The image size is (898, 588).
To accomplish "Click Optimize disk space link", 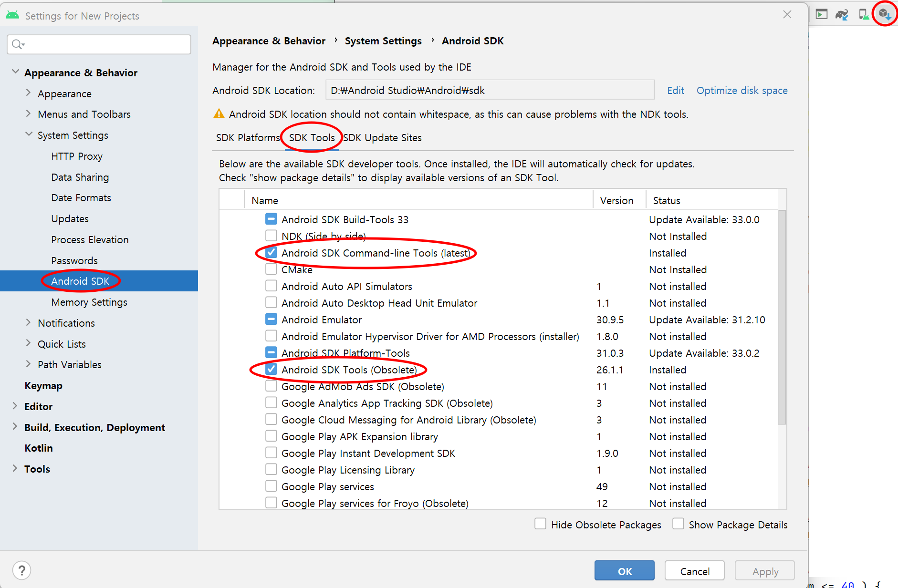I will click(x=742, y=90).
